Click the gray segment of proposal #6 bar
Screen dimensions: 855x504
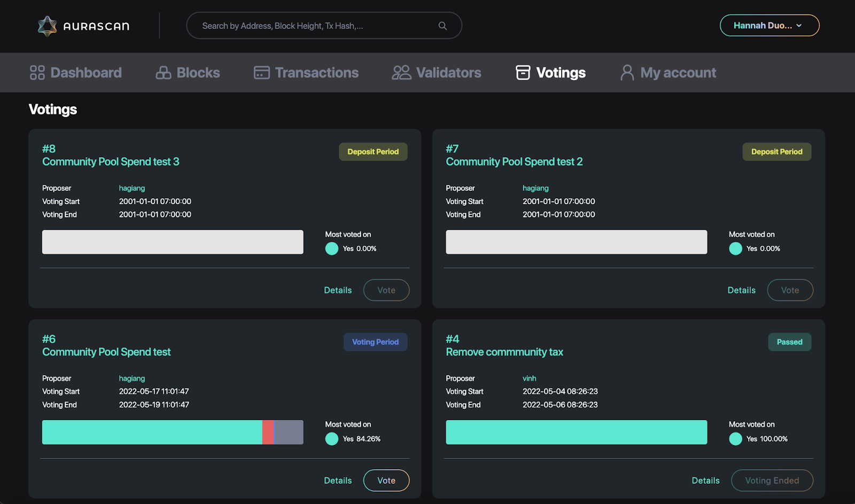point(289,432)
